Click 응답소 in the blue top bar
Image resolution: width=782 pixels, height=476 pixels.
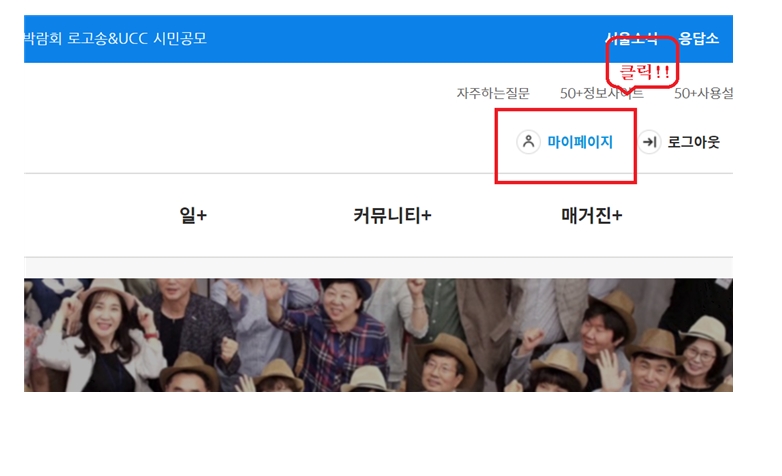pos(699,39)
